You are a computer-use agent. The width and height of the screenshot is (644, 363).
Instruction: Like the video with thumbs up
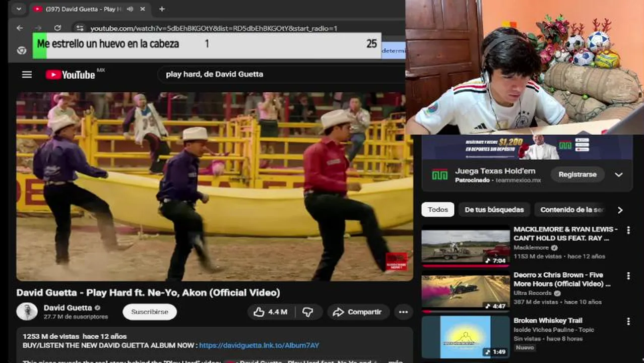point(270,312)
